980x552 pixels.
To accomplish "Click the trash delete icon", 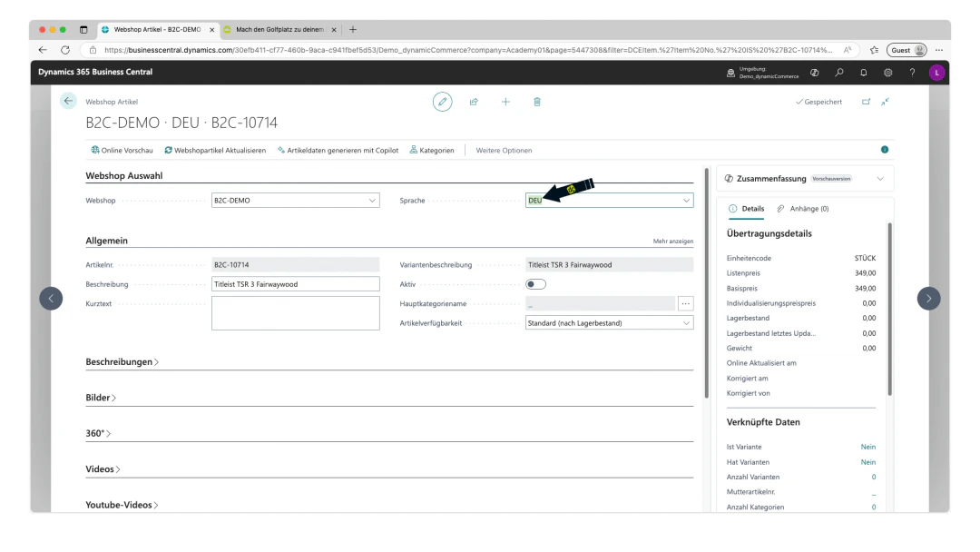I will (537, 102).
